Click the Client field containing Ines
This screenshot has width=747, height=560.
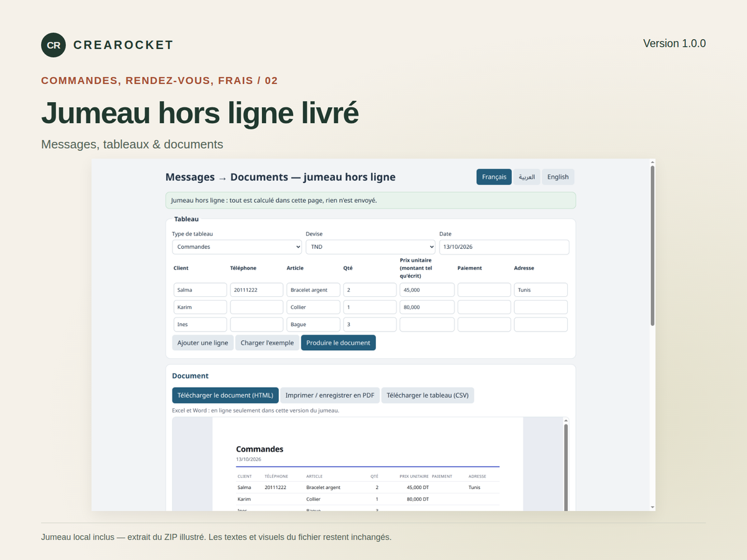[x=200, y=325]
